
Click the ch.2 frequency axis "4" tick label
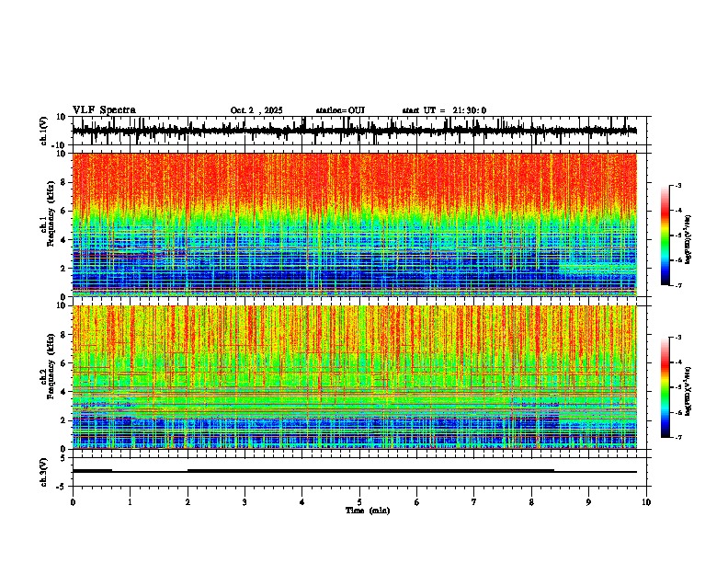(64, 392)
